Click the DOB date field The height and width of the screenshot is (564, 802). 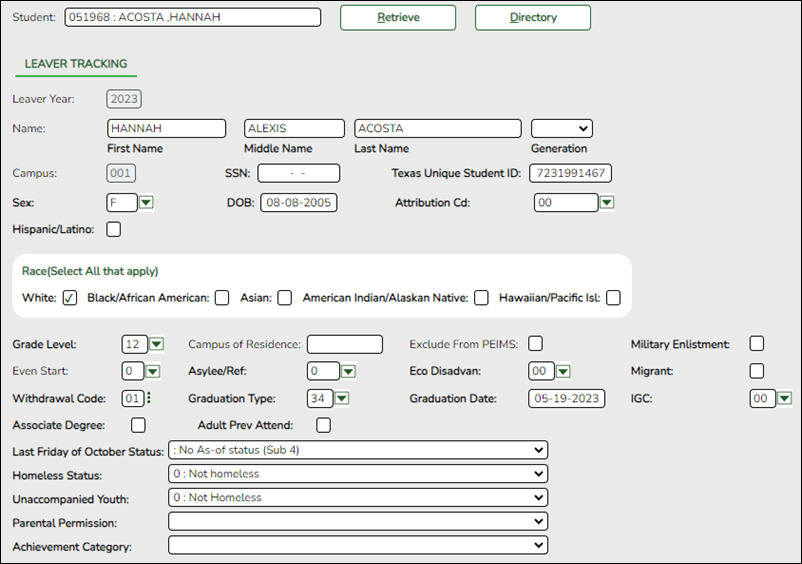tap(299, 202)
